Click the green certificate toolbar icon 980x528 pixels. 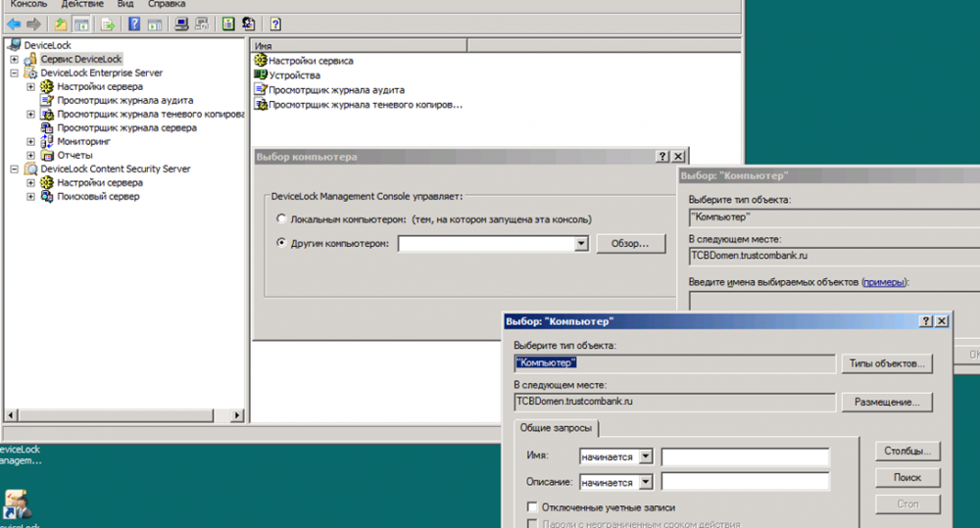pyautogui.click(x=228, y=24)
